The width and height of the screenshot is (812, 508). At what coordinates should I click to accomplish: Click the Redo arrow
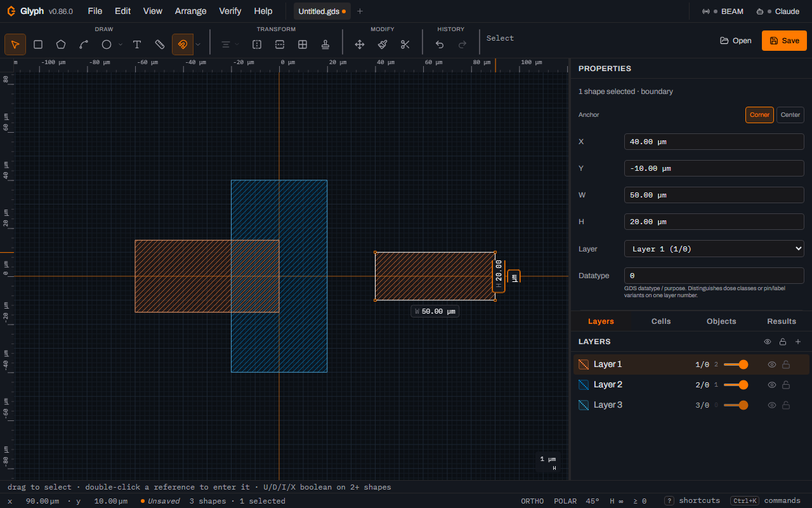[462, 44]
